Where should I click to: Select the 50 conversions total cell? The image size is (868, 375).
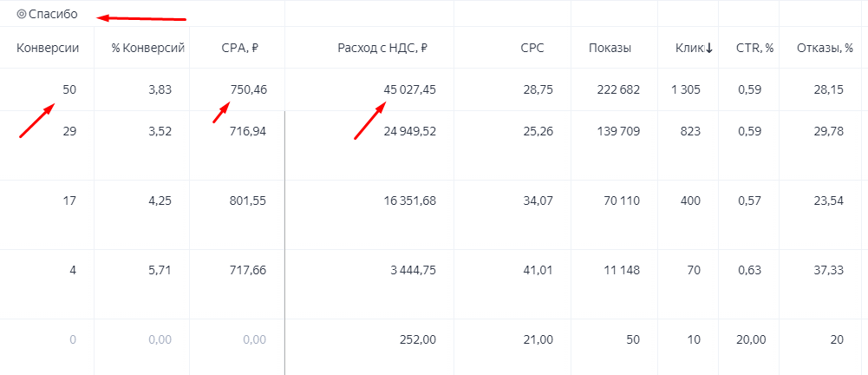point(69,89)
